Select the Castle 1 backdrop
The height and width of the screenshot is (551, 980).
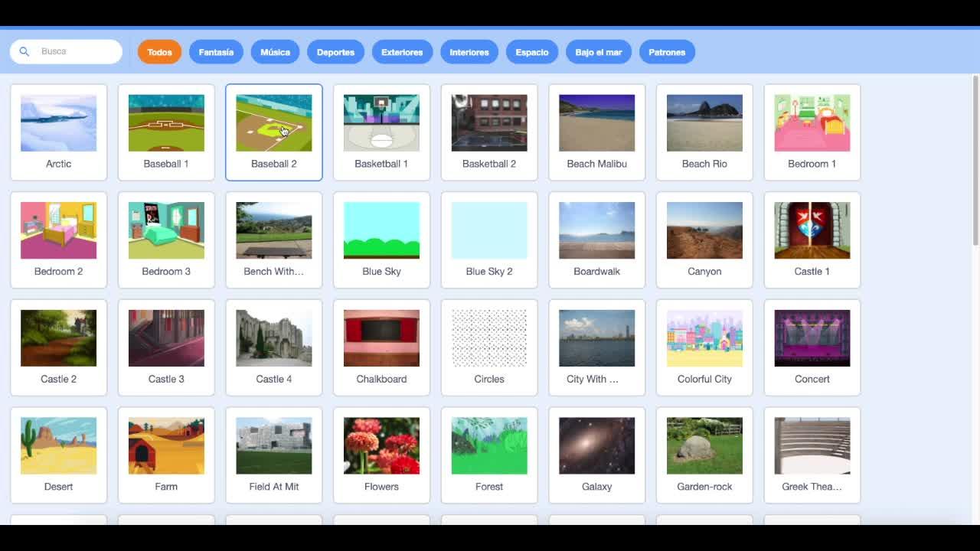click(x=812, y=240)
